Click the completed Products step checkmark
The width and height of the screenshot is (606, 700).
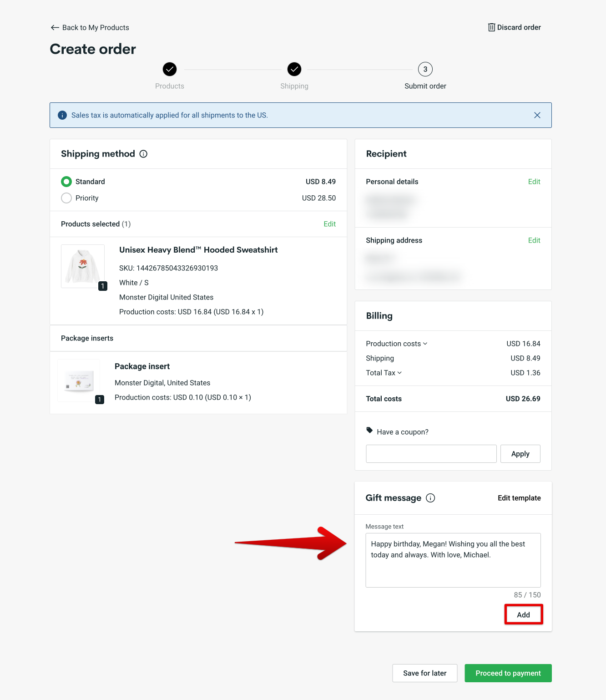click(x=169, y=70)
